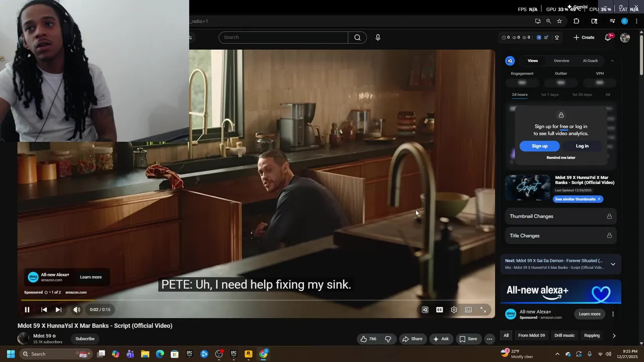Open Windows Start menu
The image size is (644, 362).
point(11,354)
